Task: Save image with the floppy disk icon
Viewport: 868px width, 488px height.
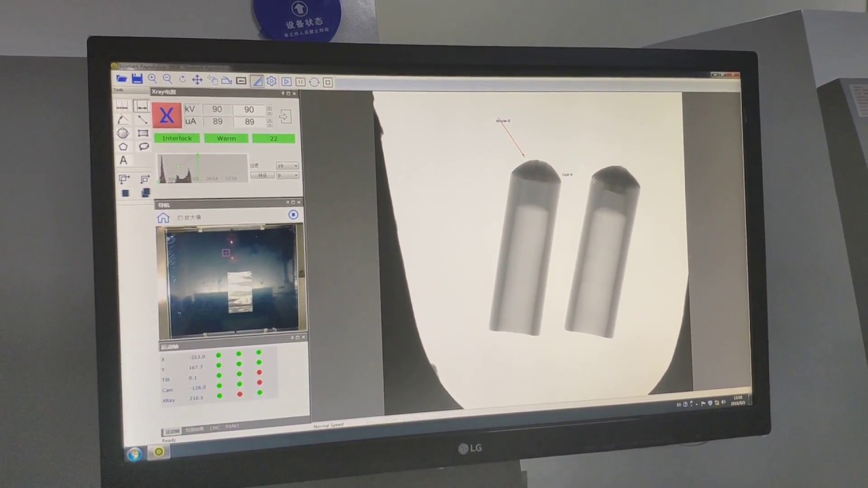Action: coord(137,79)
